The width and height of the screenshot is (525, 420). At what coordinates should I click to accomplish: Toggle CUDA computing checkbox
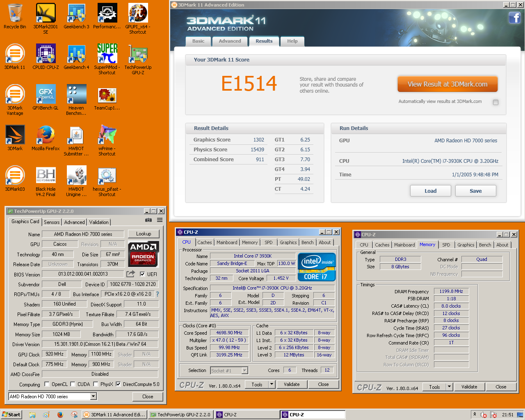73,384
